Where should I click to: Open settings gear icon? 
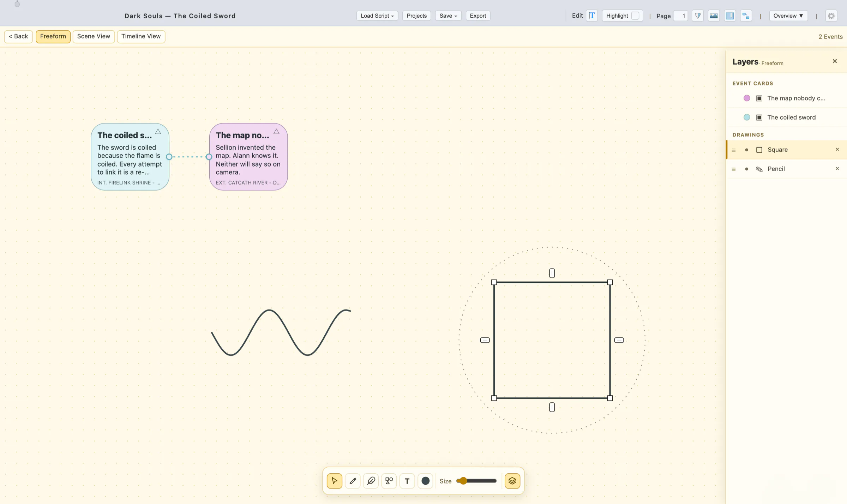831,16
